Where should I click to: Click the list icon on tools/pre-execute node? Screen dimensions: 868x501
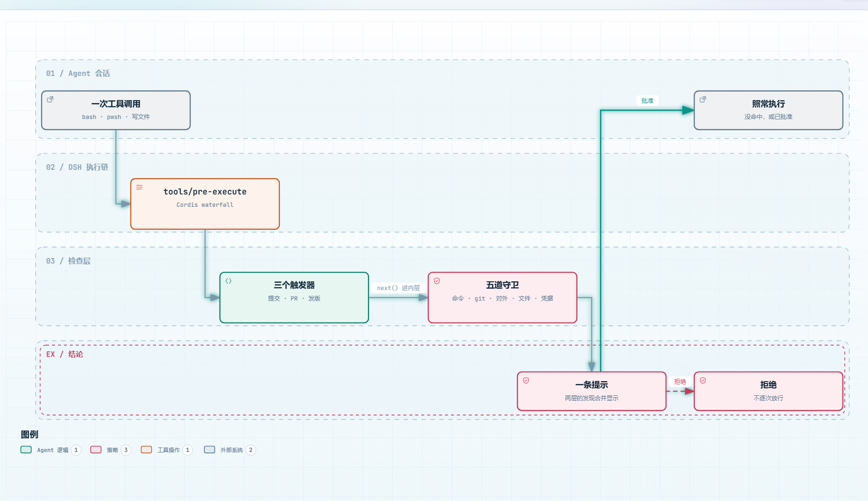[139, 187]
